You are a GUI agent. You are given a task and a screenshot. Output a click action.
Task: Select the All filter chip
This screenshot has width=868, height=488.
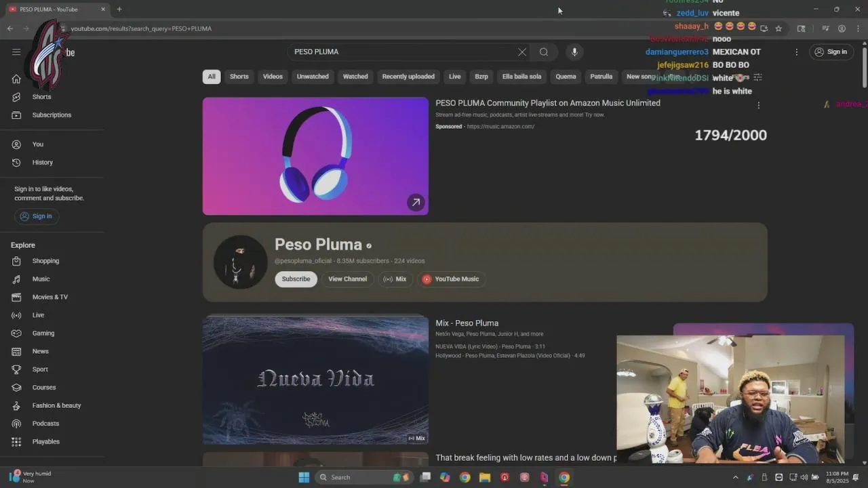(212, 77)
